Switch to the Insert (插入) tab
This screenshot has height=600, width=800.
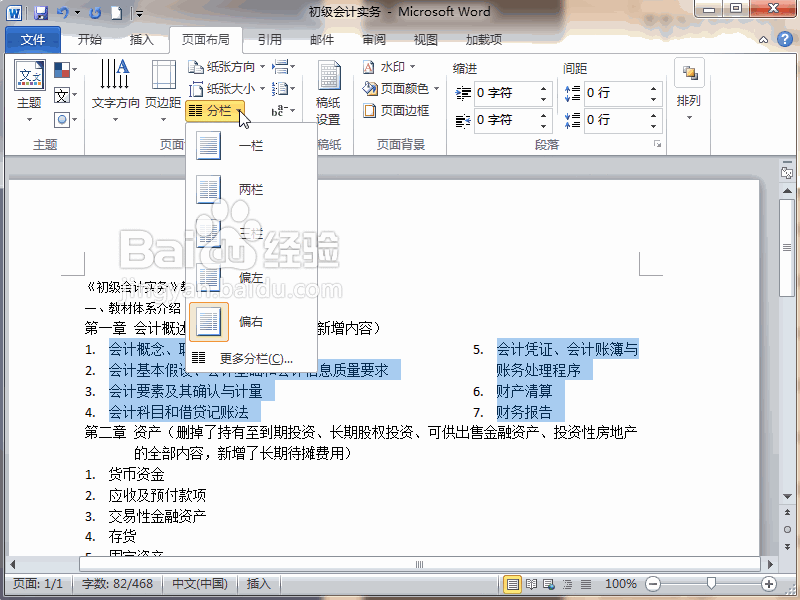(x=142, y=39)
